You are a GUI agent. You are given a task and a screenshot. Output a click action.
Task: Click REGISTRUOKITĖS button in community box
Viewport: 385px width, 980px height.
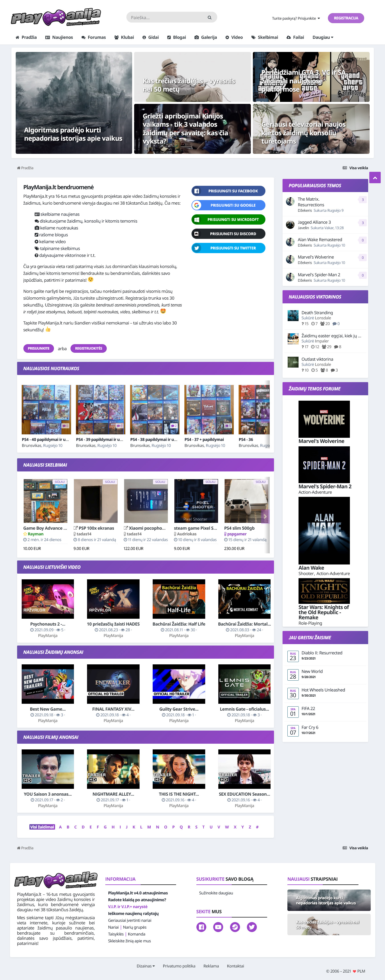point(88,348)
